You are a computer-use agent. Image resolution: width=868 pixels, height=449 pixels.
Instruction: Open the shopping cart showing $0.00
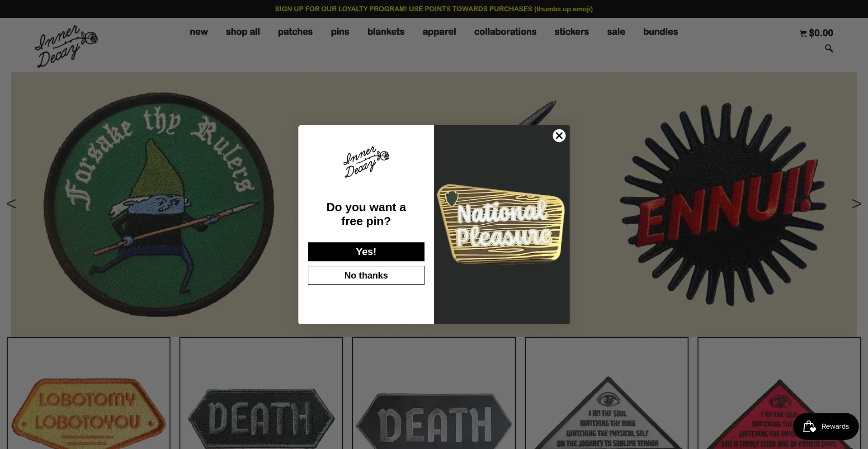pos(816,33)
